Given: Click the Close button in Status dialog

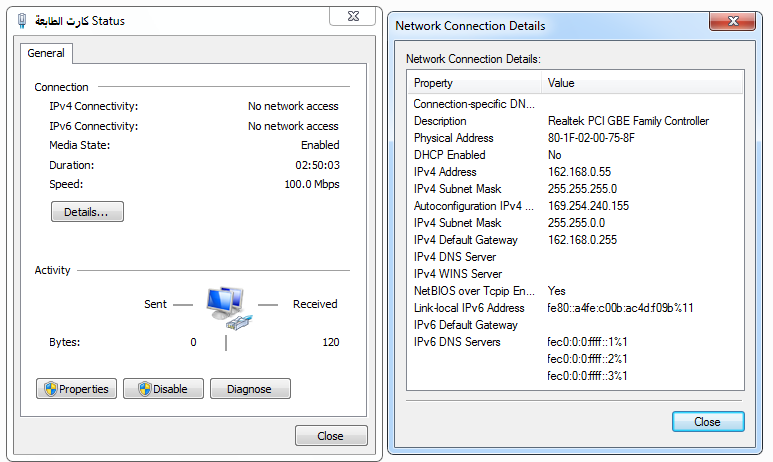Looking at the screenshot, I should tap(331, 436).
